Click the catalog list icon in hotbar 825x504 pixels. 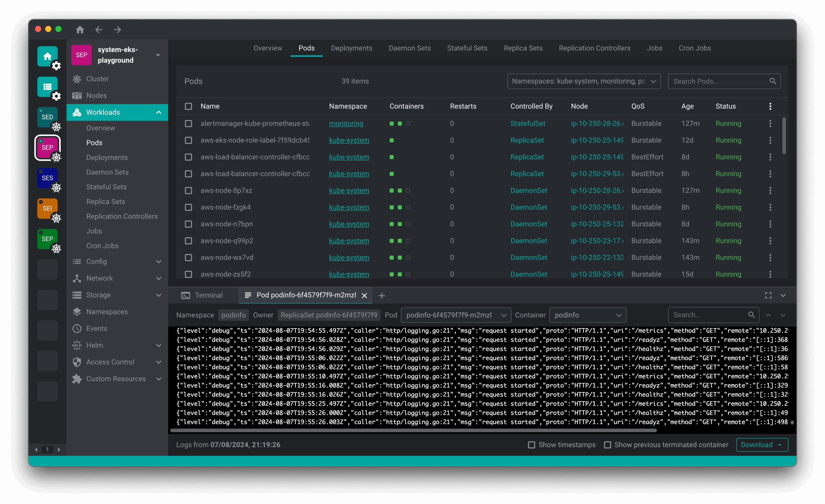[47, 87]
